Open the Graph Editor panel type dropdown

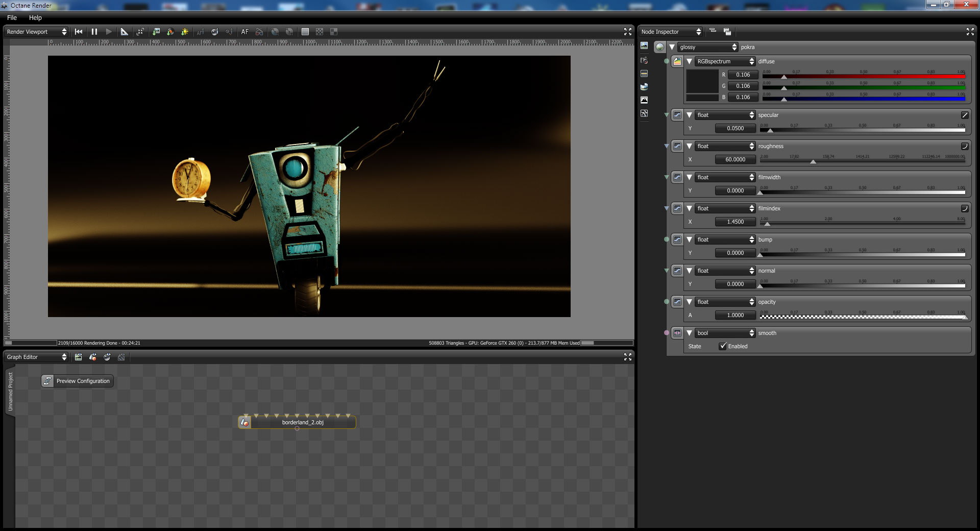(x=36, y=357)
